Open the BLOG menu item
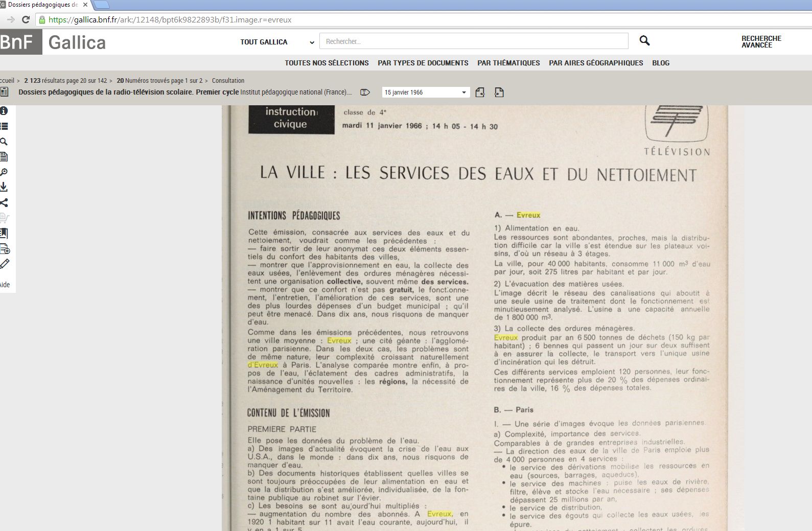Screen dimensions: 812x531 pyautogui.click(x=661, y=63)
